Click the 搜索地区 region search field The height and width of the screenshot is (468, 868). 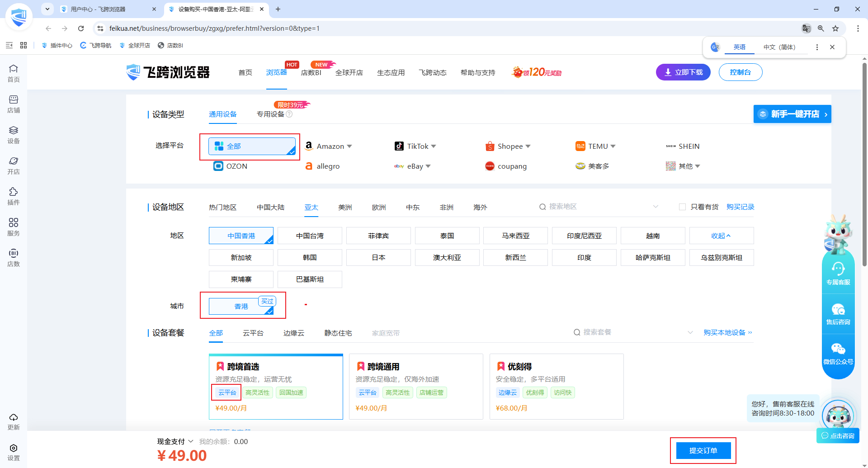[599, 207]
